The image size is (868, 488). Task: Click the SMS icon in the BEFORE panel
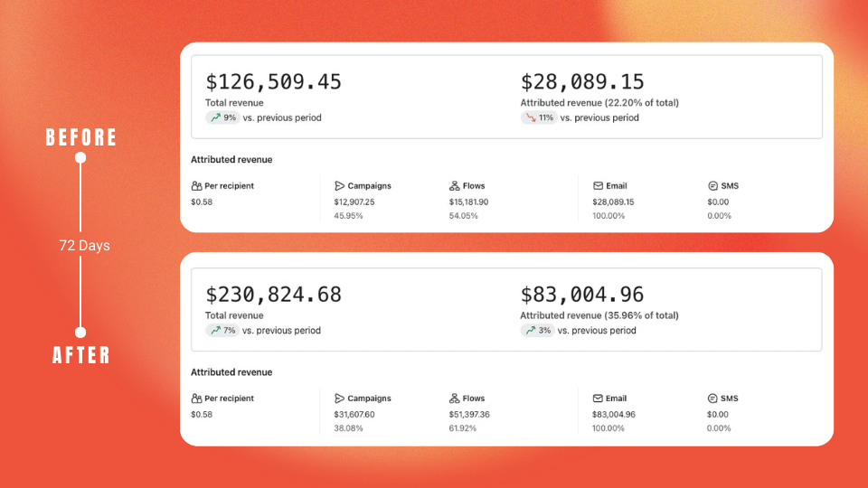pos(712,186)
